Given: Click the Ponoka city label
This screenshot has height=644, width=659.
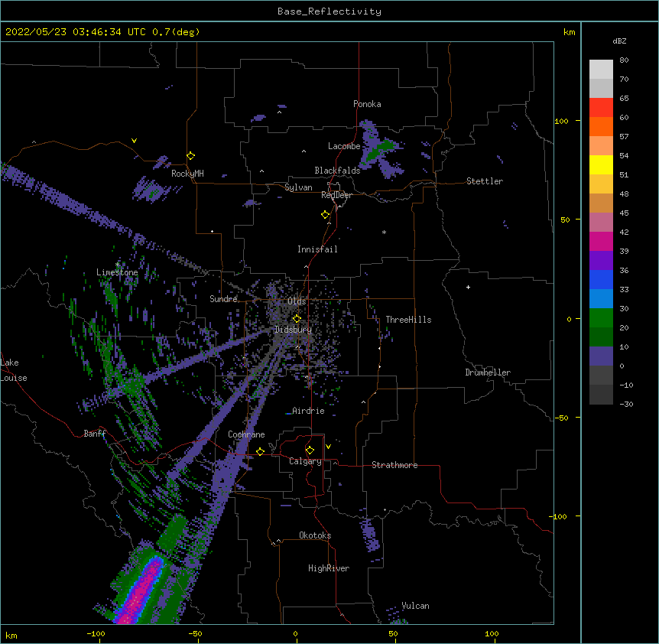Looking at the screenshot, I should [367, 104].
